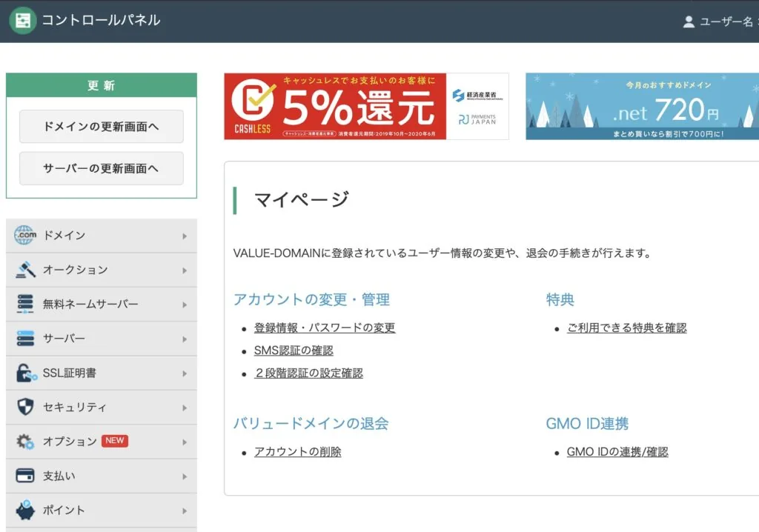Click the points piggy bank icon

tap(25, 511)
